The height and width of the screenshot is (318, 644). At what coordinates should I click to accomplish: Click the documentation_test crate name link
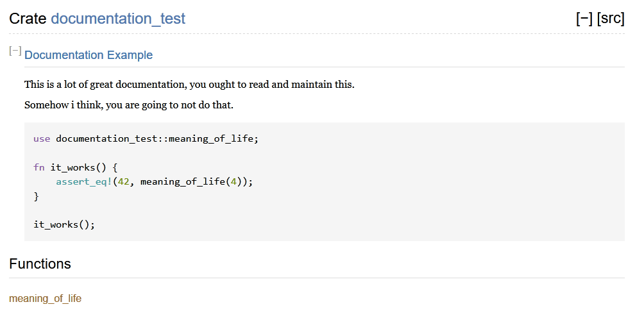click(x=118, y=19)
